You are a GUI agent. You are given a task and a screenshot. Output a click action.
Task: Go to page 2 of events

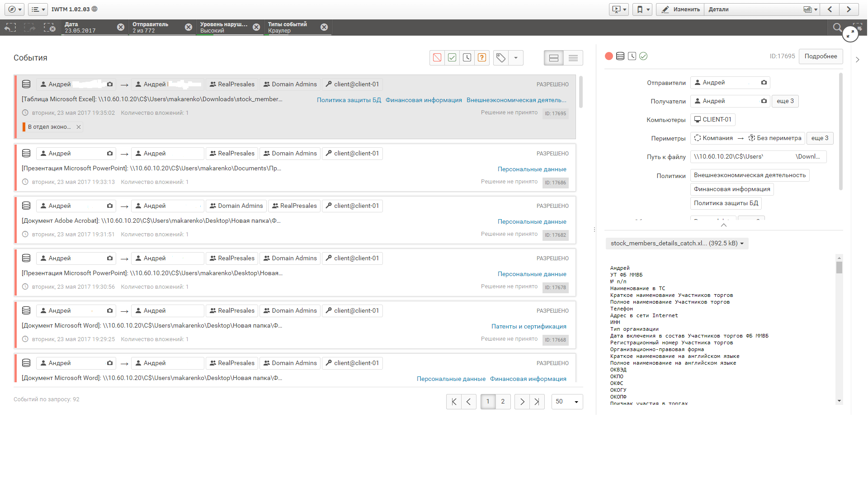(x=503, y=402)
